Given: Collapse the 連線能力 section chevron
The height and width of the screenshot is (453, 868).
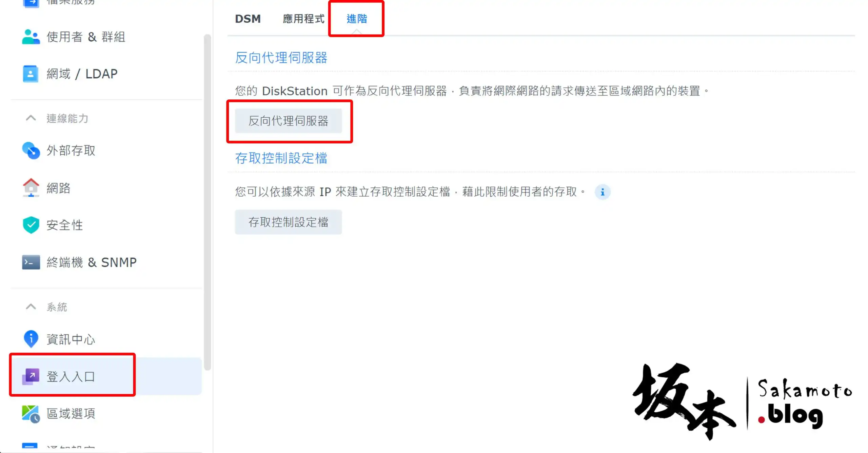Looking at the screenshot, I should point(31,118).
